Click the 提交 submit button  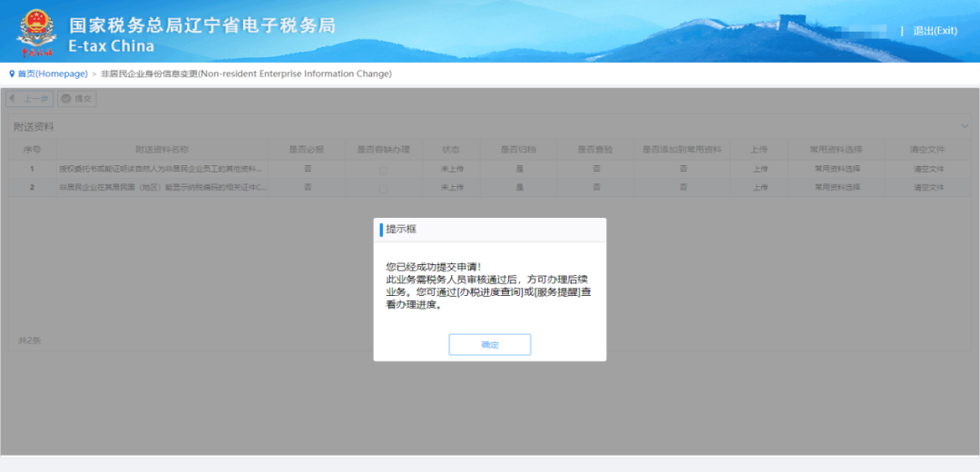click(77, 99)
